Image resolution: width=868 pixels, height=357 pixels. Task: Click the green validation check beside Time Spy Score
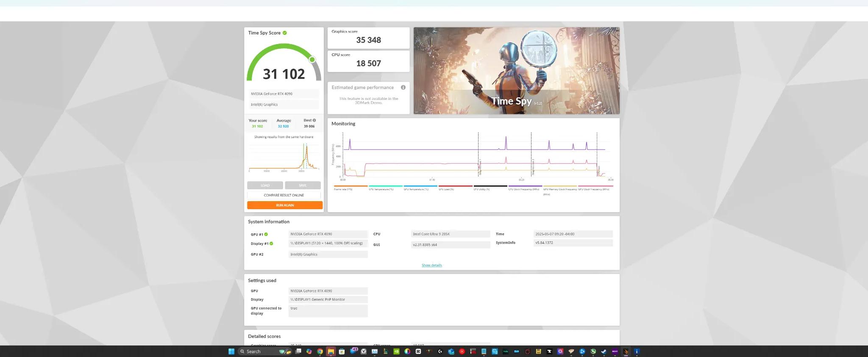[285, 33]
